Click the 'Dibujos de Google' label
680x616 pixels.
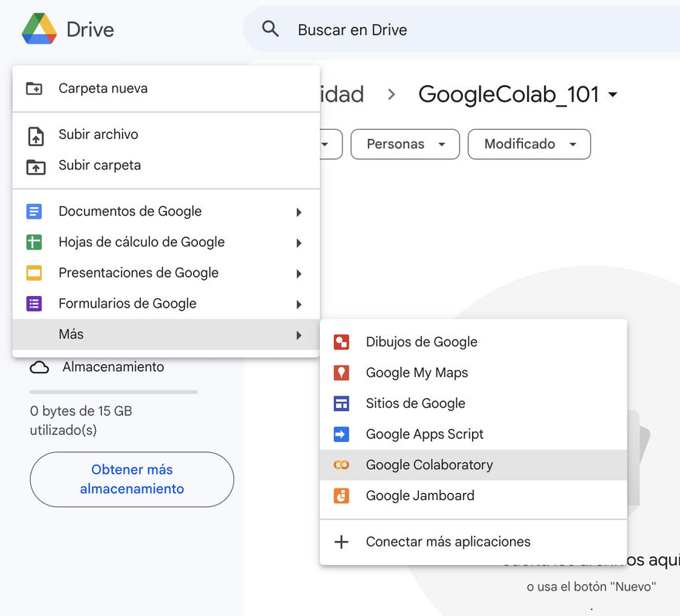(422, 342)
